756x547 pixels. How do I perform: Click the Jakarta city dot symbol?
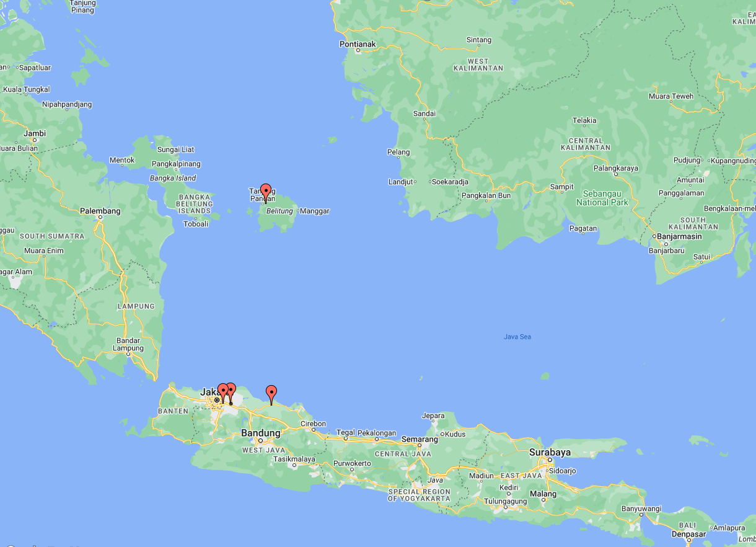click(216, 401)
